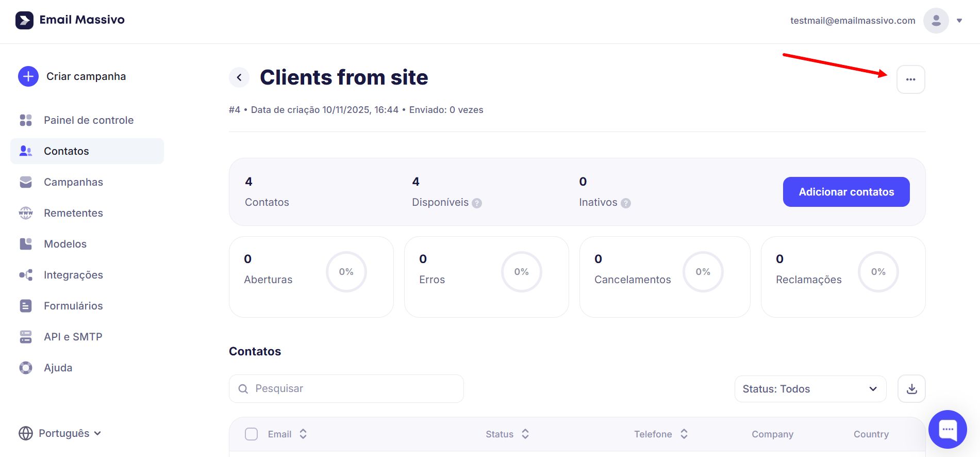
Task: Click the Disponíveis help question mark icon
Action: 477,203
